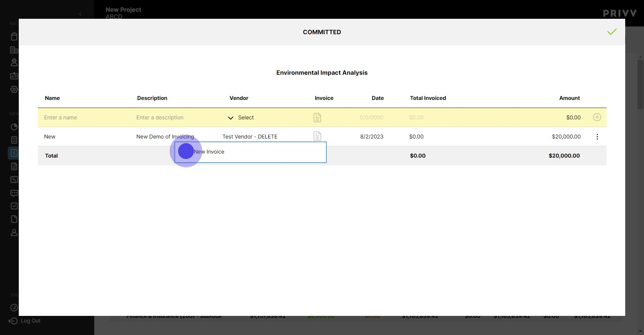Screen dimensions: 644x335
Task: Select highlighted dollar budget icon in the sidebar
Action: tap(14, 153)
